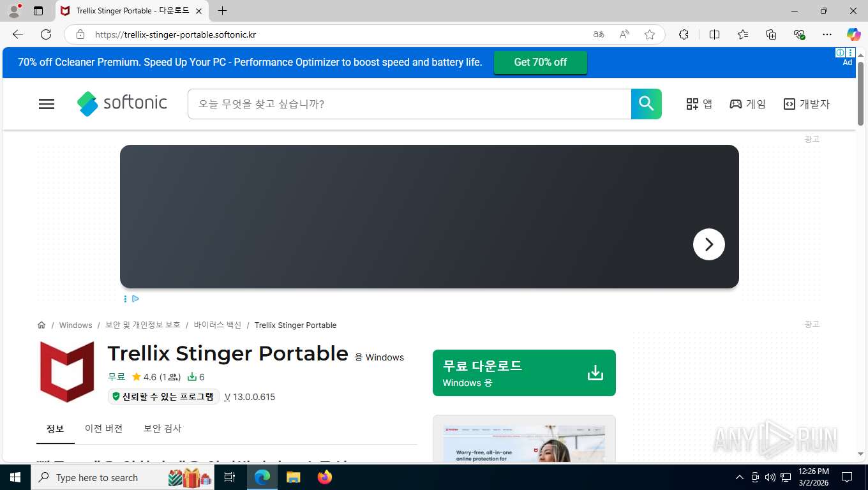Click the 무료 다운로드 green button
The width and height of the screenshot is (868, 490).
(524, 373)
